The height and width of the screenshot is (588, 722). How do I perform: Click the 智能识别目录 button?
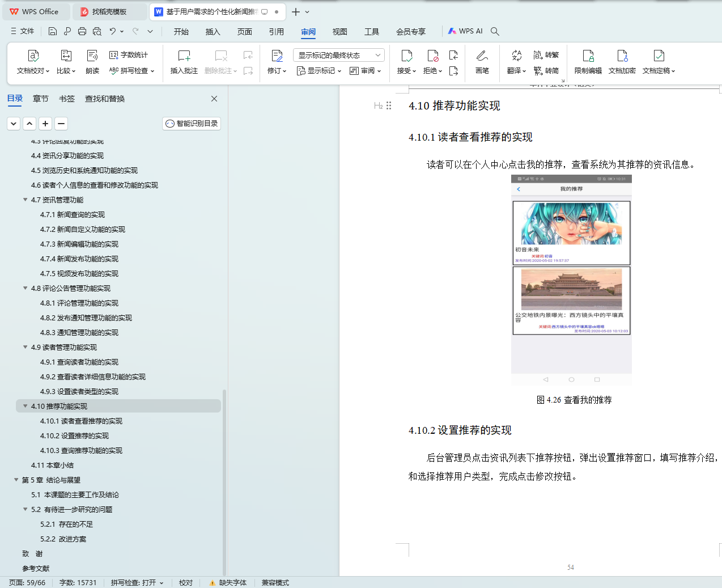[192, 123]
